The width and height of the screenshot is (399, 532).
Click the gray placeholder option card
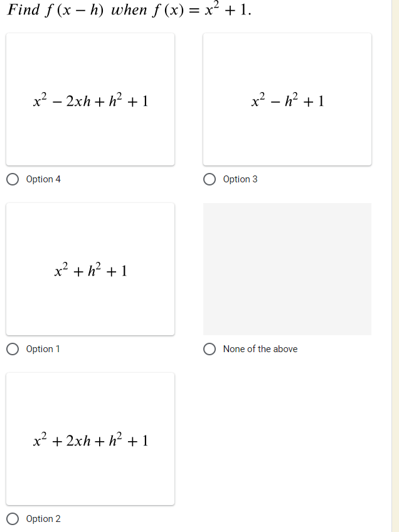coord(287,269)
